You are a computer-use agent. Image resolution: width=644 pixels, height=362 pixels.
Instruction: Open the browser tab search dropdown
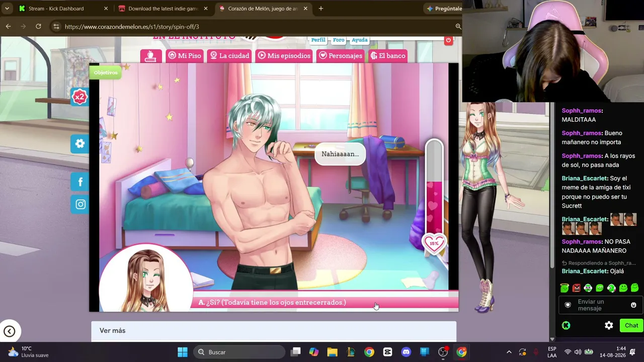7,9
